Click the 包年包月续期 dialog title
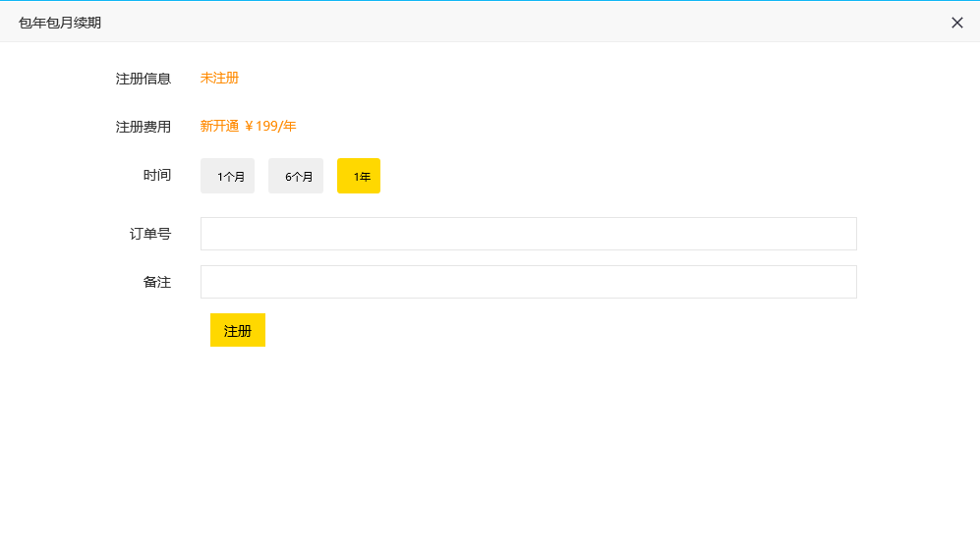 coord(60,24)
